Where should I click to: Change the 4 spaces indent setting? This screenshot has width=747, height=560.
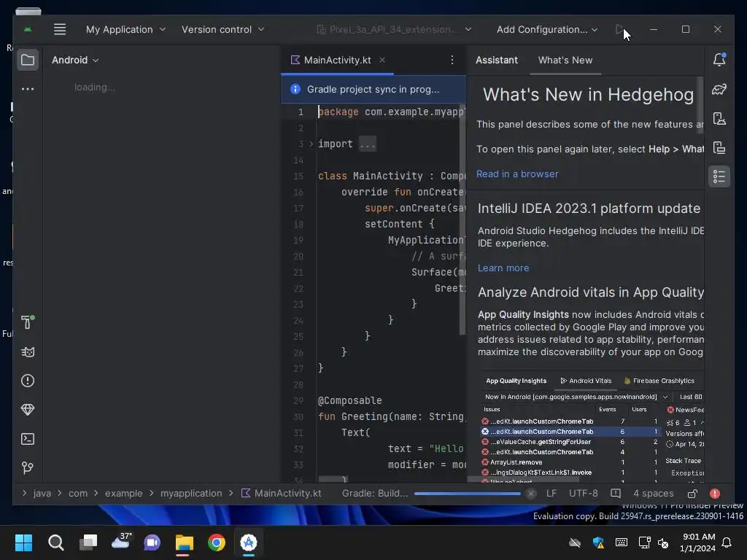point(653,494)
